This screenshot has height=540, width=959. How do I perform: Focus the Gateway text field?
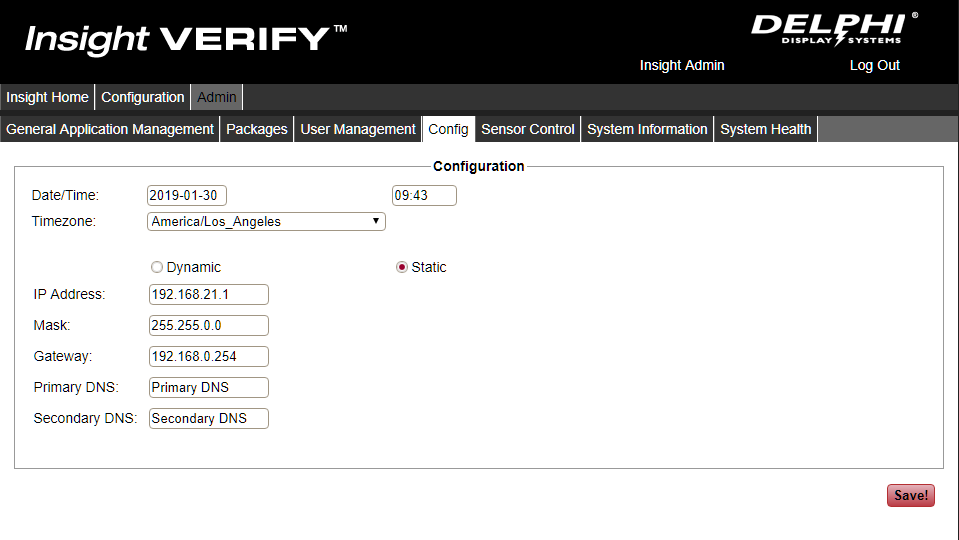(x=208, y=356)
